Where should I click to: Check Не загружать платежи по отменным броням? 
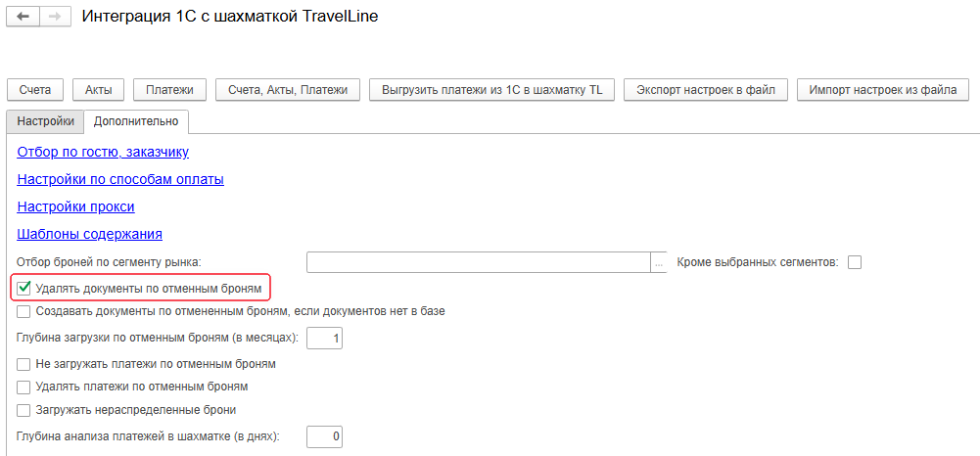pos(23,364)
